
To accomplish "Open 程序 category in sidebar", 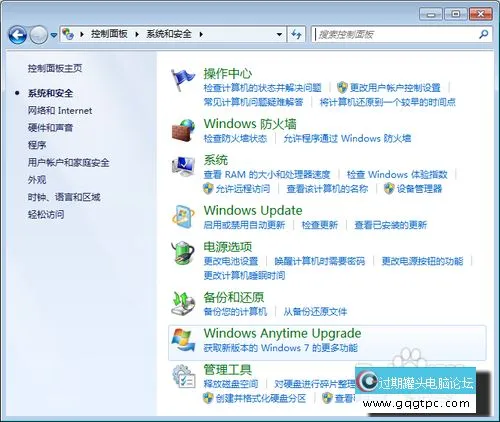I will 37,145.
